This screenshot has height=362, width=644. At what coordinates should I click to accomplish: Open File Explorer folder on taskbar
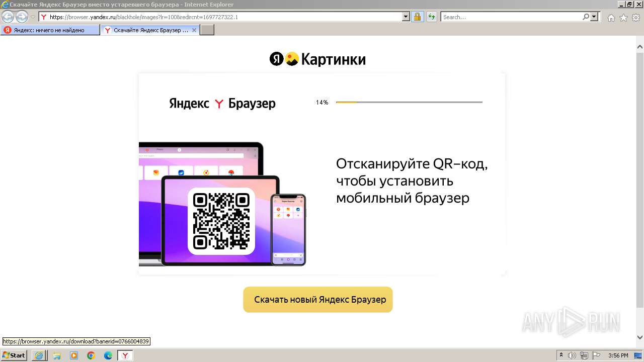(56, 355)
